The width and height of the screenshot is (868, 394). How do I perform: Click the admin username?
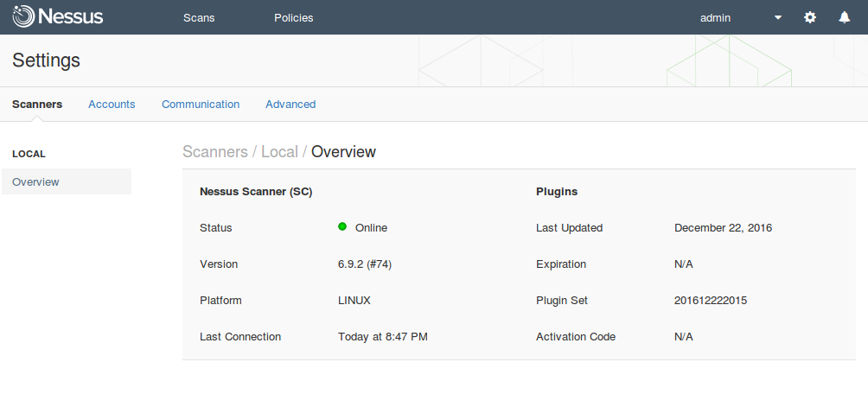point(715,17)
